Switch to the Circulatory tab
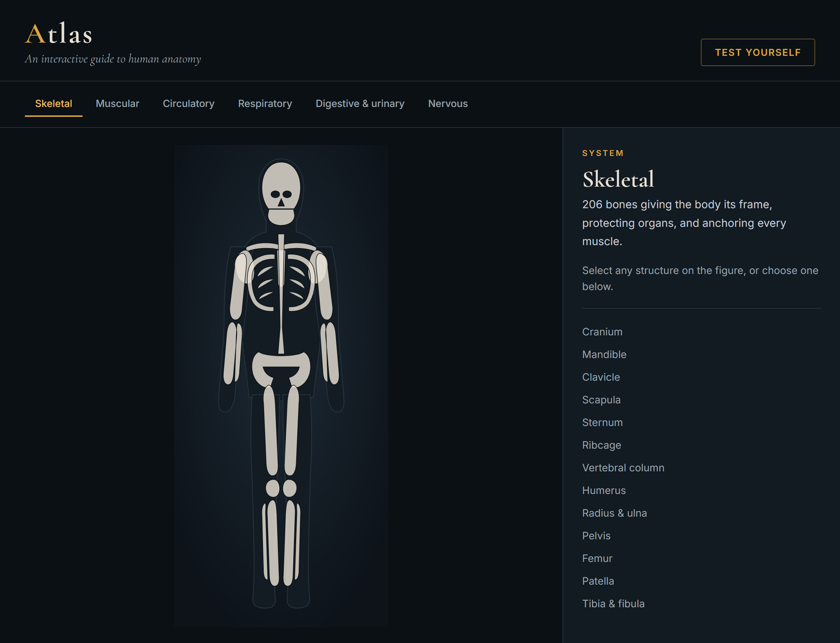The height and width of the screenshot is (643, 840). [188, 103]
